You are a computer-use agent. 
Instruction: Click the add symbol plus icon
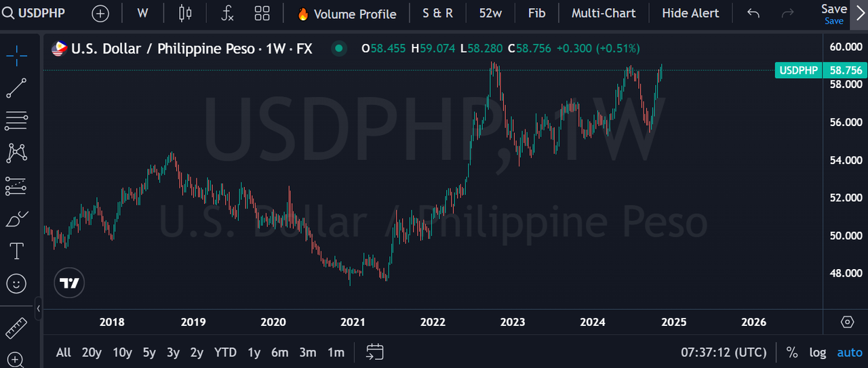pos(100,14)
